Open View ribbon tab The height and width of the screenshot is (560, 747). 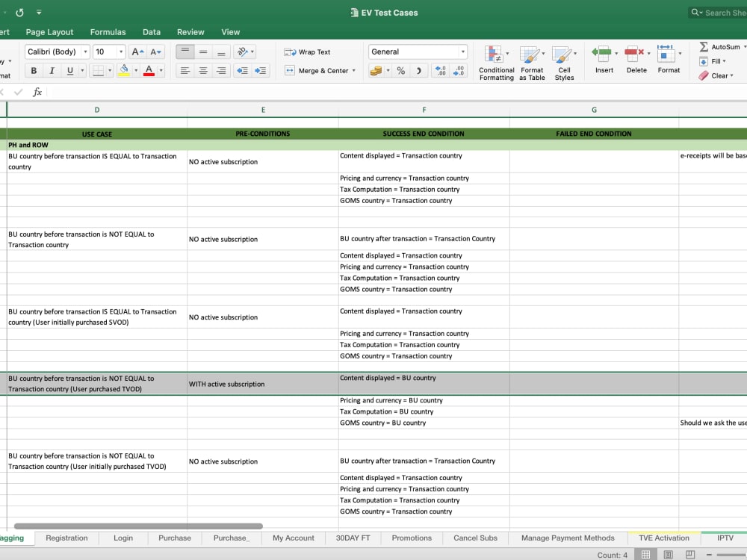[231, 32]
